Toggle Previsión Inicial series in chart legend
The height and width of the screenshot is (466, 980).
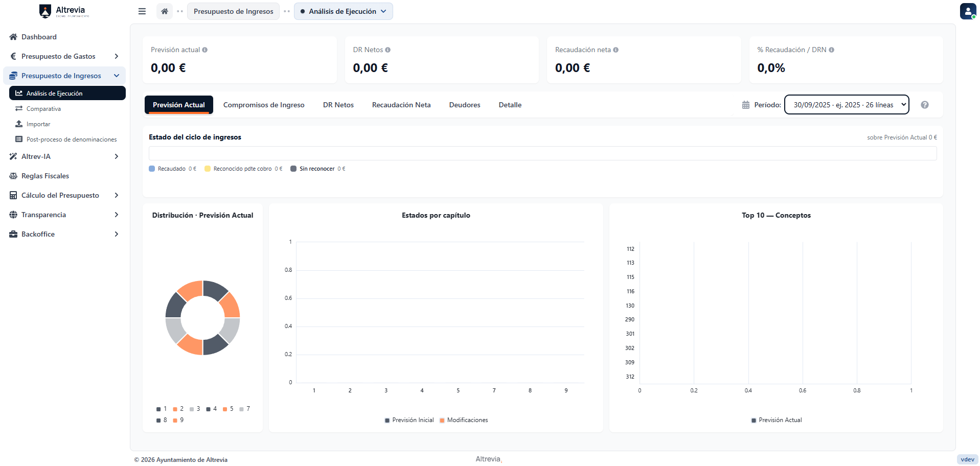[x=409, y=420]
